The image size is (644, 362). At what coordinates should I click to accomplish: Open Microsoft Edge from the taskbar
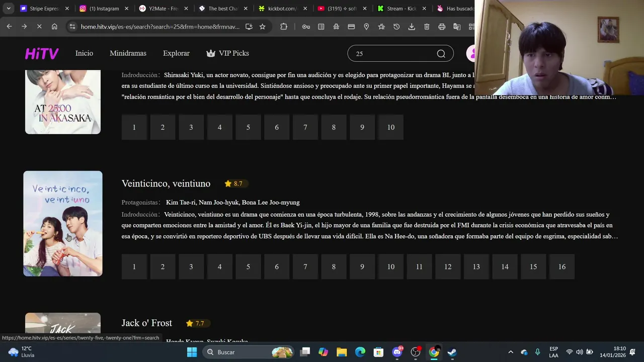(x=360, y=352)
